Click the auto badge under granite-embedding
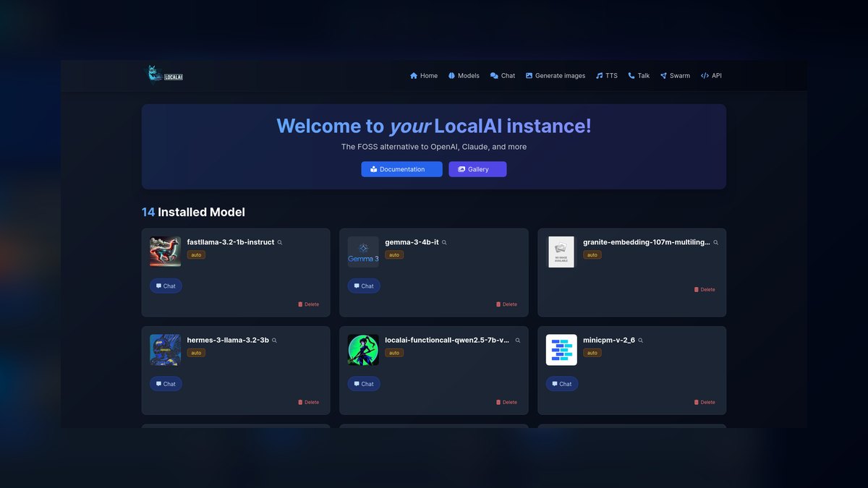 [x=592, y=255]
